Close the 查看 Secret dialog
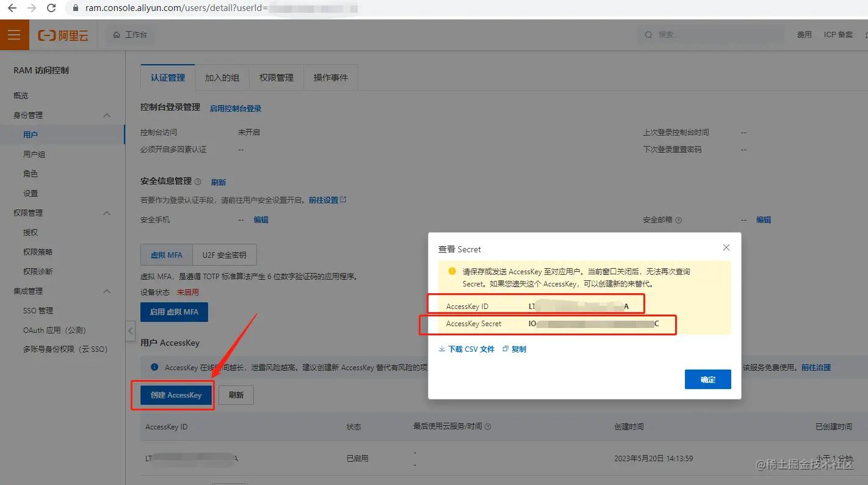This screenshot has width=868, height=485. (726, 247)
